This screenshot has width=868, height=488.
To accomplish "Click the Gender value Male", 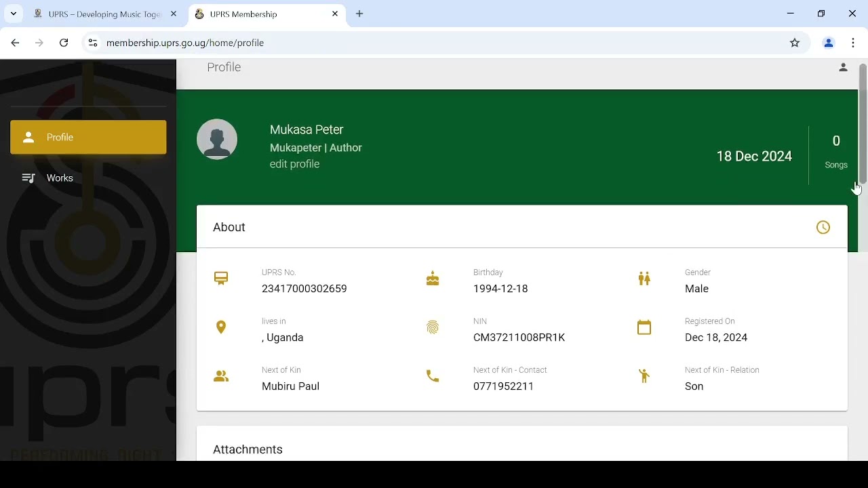I will pyautogui.click(x=696, y=289).
